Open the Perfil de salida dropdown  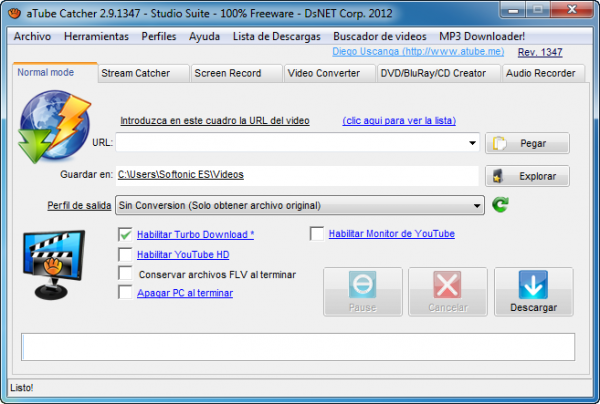pos(477,205)
